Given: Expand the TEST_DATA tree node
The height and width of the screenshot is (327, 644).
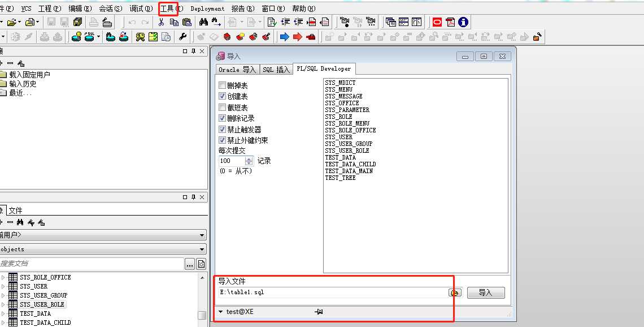Looking at the screenshot, I should pyautogui.click(x=3, y=314).
